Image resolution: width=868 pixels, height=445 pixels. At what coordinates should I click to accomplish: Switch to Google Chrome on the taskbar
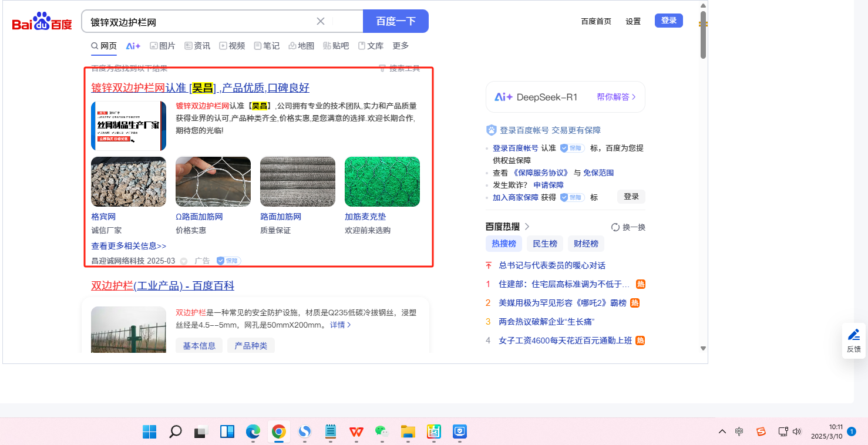pyautogui.click(x=279, y=431)
